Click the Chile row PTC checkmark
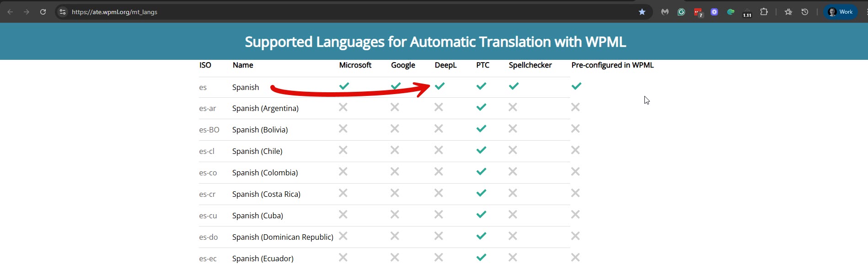 pyautogui.click(x=481, y=150)
